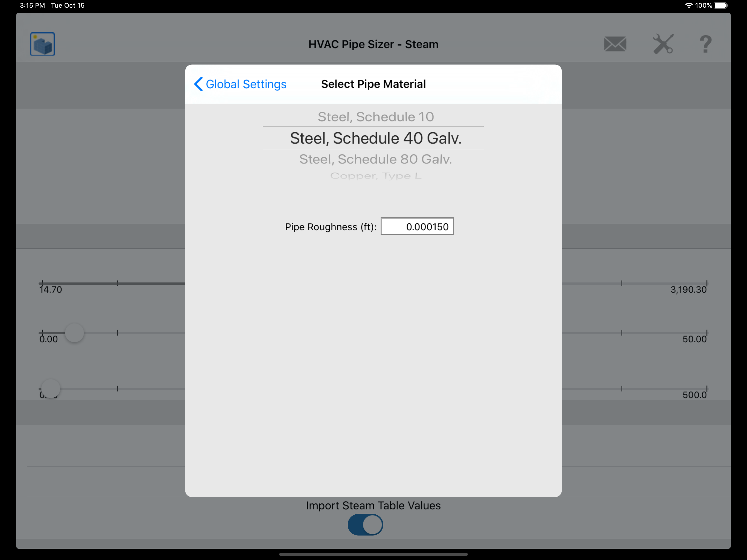Click the slider knob on 0.00–50.00 slider
This screenshot has width=747, height=560.
[x=74, y=333]
